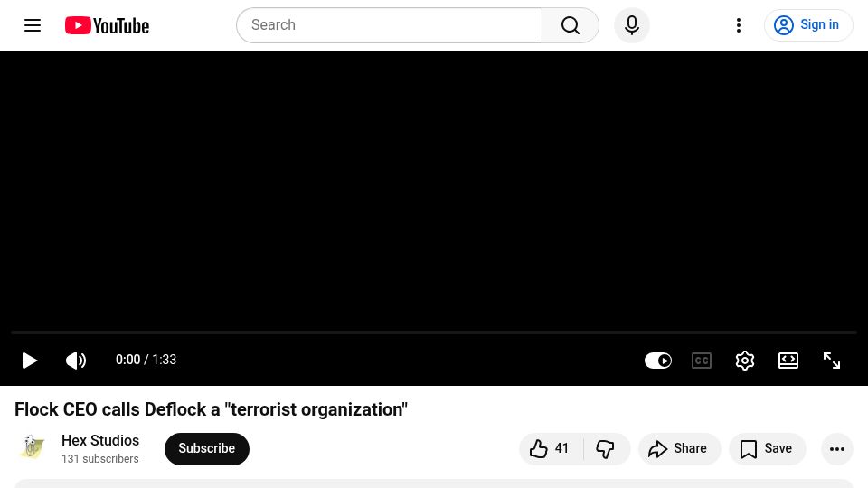
Task: Mute the video volume
Action: point(76,361)
